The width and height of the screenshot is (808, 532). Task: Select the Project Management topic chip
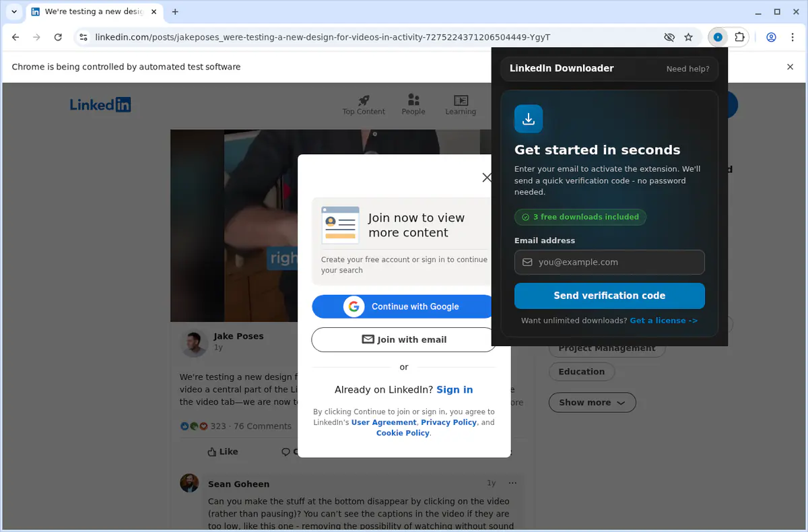pyautogui.click(x=607, y=347)
